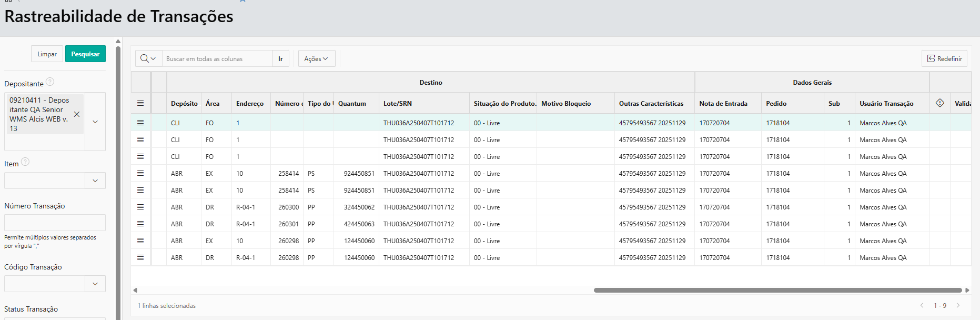Viewport: 980px width, 320px height.
Task: Click the Redefinir button
Action: 944,58
